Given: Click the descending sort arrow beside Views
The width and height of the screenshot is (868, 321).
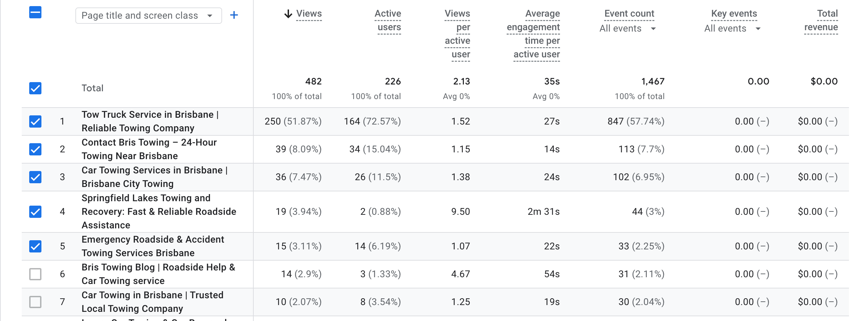Looking at the screenshot, I should pos(288,14).
